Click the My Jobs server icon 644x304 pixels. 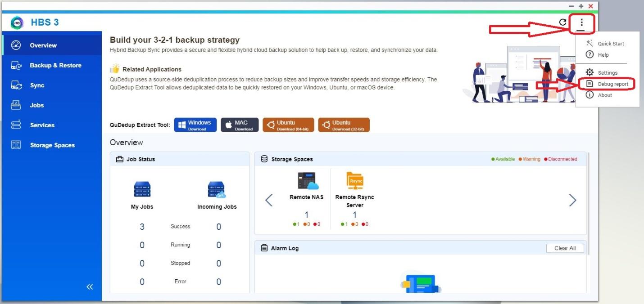coord(142,190)
